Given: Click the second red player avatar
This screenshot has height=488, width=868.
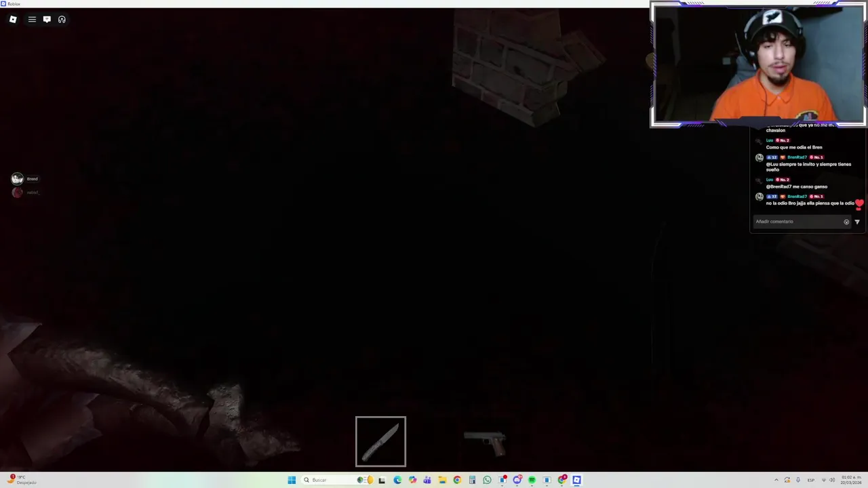Looking at the screenshot, I should tap(17, 192).
